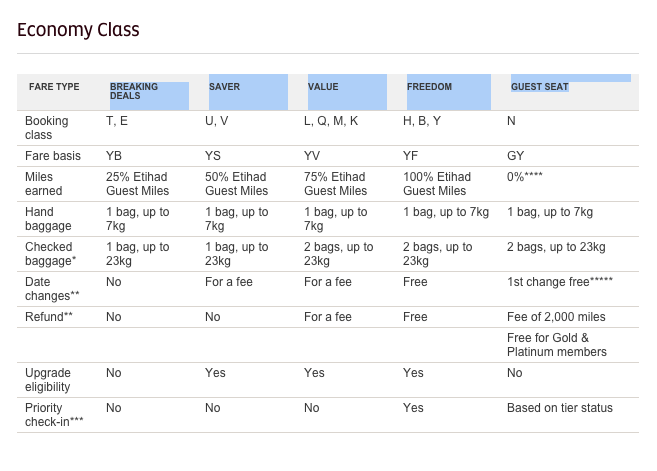The width and height of the screenshot is (657, 471).
Task: Select the Based on tier status cell
Action: point(560,408)
